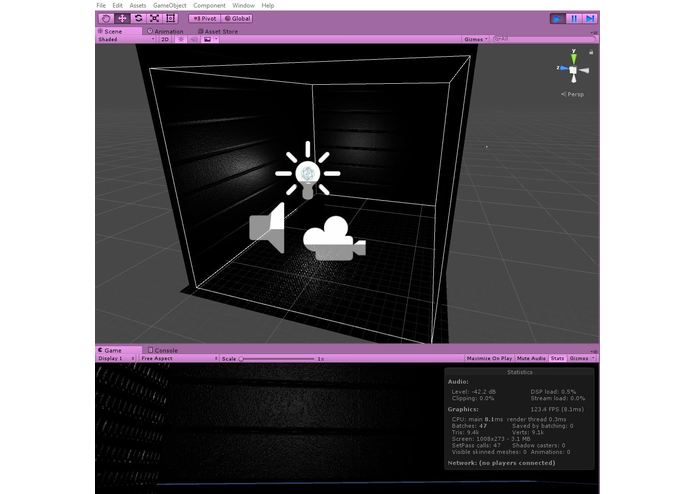Click the blue Z axis gizmo cone
This screenshot has width=695, height=494.
pyautogui.click(x=563, y=69)
